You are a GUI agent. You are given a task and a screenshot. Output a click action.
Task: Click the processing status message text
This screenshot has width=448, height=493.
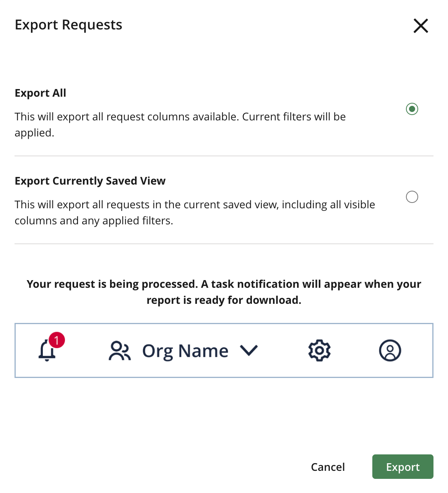pos(224,292)
